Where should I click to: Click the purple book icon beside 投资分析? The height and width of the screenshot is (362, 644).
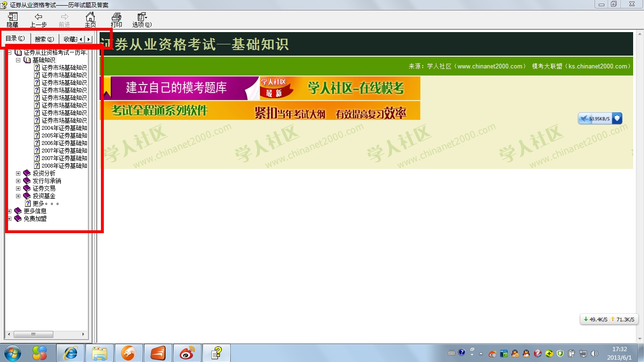click(27, 173)
